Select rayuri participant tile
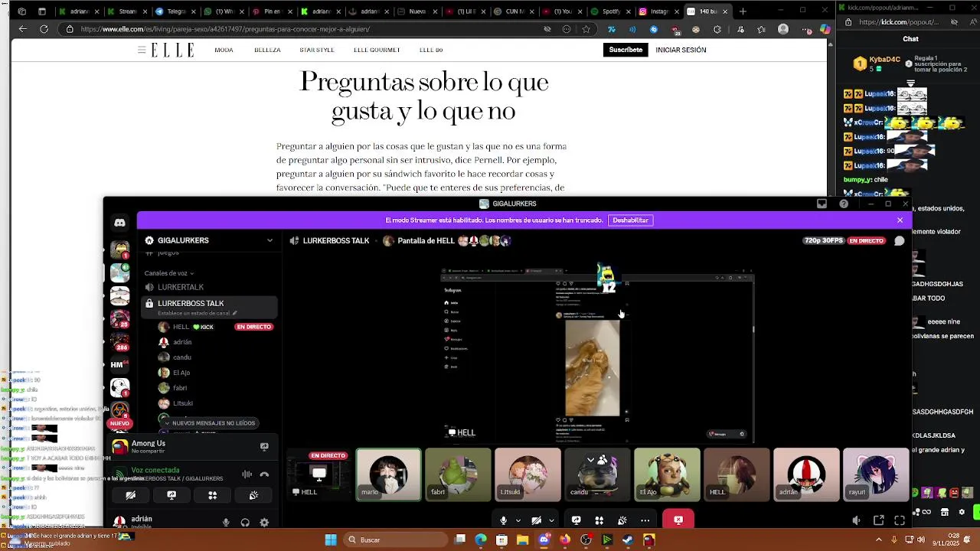The image size is (980, 551). (x=876, y=474)
